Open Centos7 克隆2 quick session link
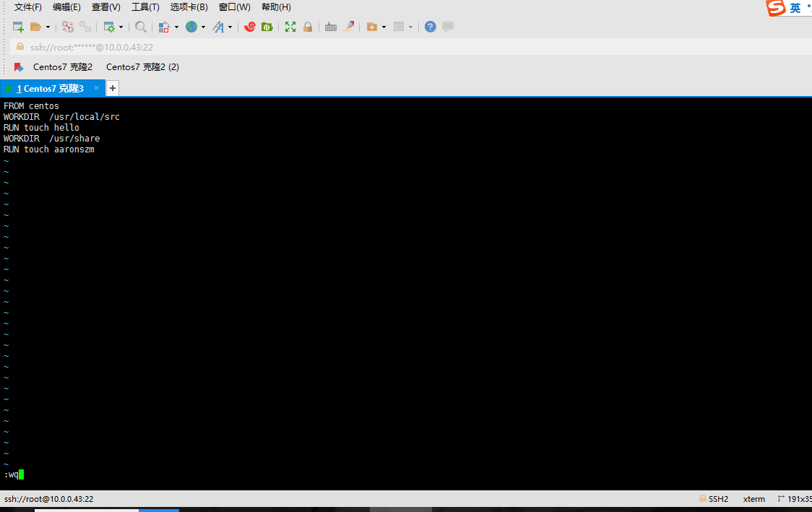This screenshot has width=812, height=512. click(63, 67)
